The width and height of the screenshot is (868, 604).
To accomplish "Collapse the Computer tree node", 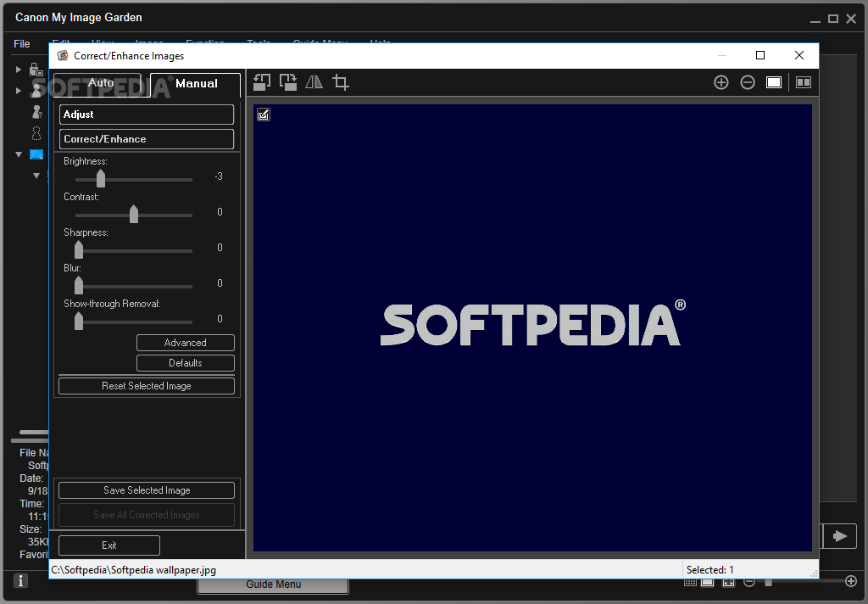I will coord(19,154).
